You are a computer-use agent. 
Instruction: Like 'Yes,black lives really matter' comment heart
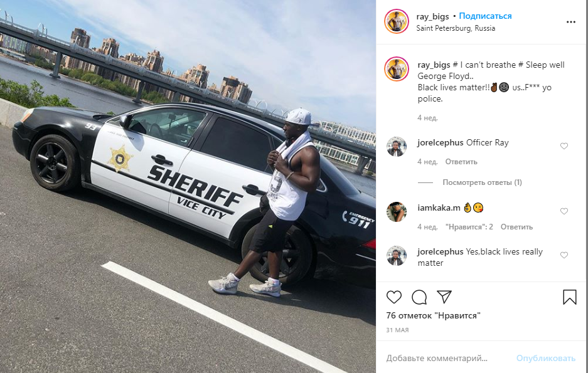coord(564,255)
